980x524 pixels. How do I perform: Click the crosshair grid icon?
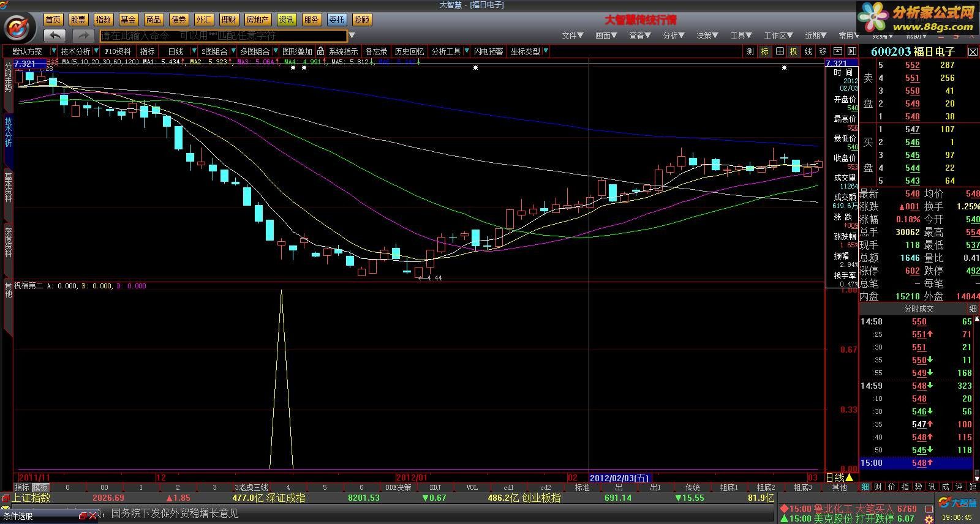779,51
